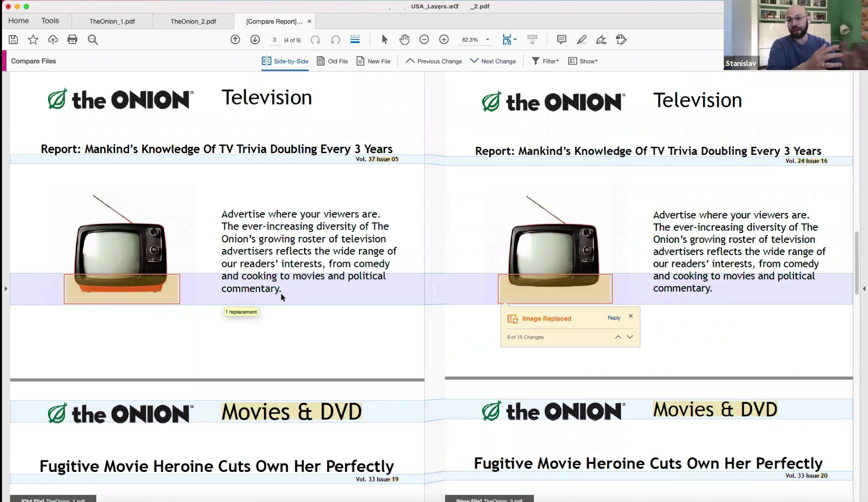Screen dimensions: 868x502
Task: Open the Tools tab
Action: point(50,21)
